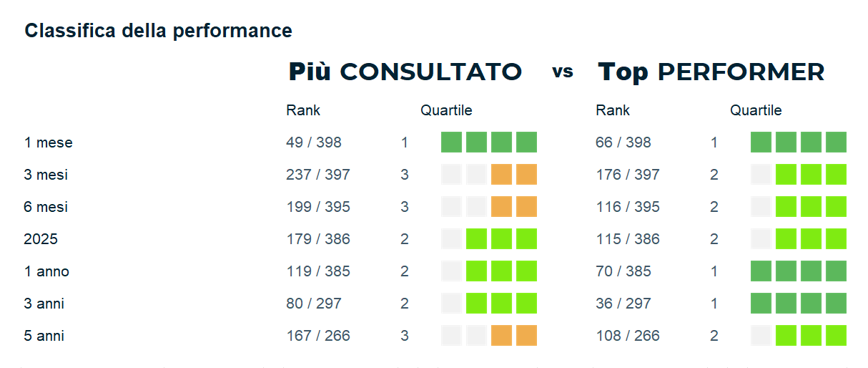Viewport: 868px width, 368px height.
Task: Select the "Più CONSULTATO" column header
Action: pos(405,72)
